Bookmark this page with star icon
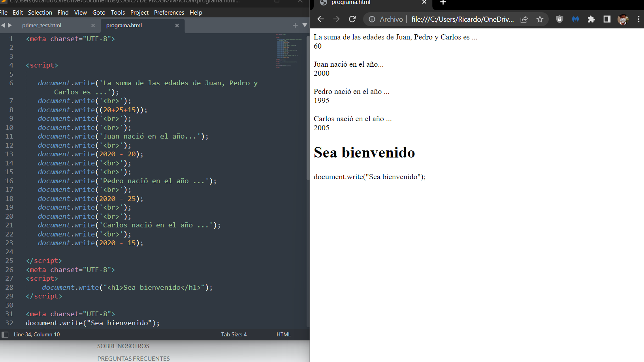 540,19
